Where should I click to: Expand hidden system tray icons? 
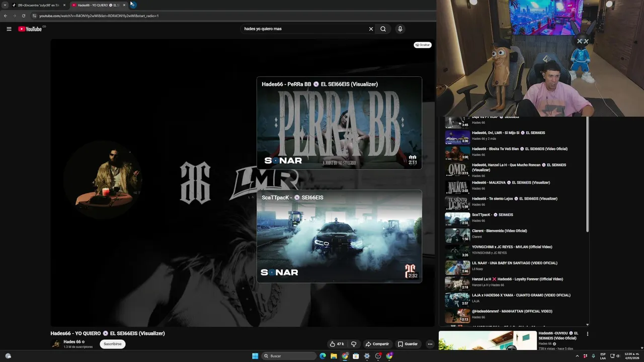(x=577, y=356)
